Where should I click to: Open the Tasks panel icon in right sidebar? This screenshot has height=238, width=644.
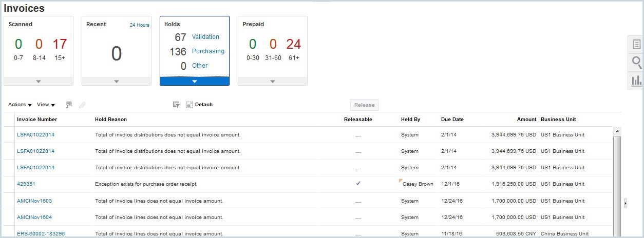point(636,45)
